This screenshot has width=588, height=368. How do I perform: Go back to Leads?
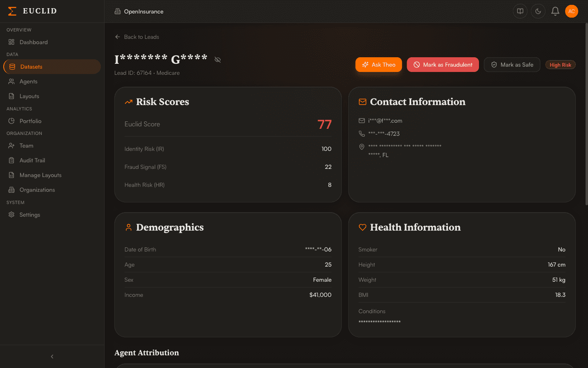137,37
